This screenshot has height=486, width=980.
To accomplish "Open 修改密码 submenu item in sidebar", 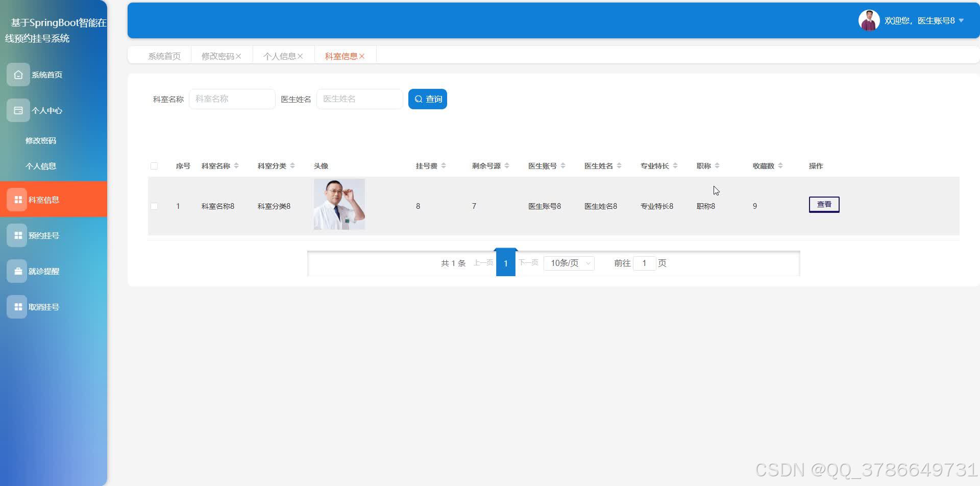I will pyautogui.click(x=41, y=140).
